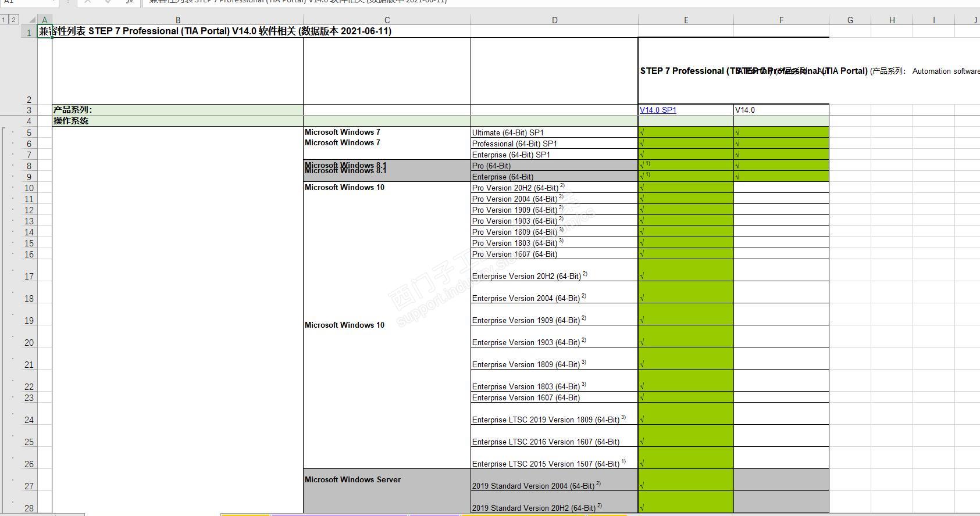Screen dimensions: 980x516
Task: Select column E header
Action: pos(686,20)
